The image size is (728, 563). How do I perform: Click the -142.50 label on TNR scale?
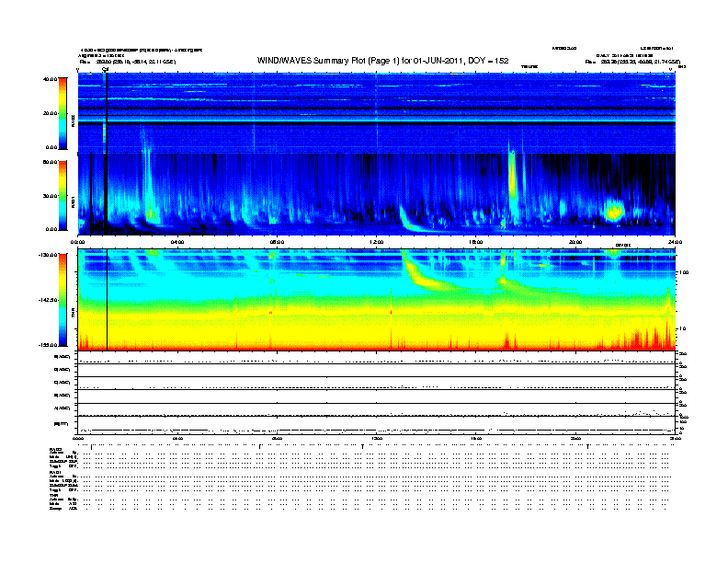(x=49, y=300)
